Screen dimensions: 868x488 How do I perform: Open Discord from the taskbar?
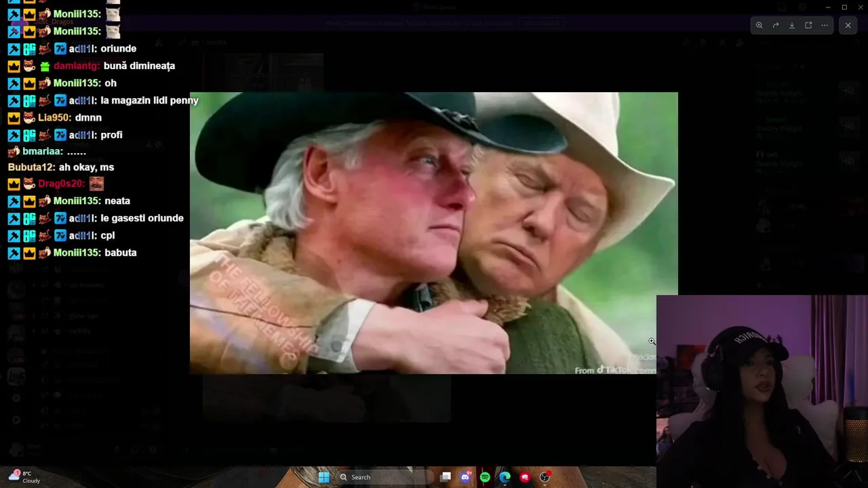tap(465, 477)
